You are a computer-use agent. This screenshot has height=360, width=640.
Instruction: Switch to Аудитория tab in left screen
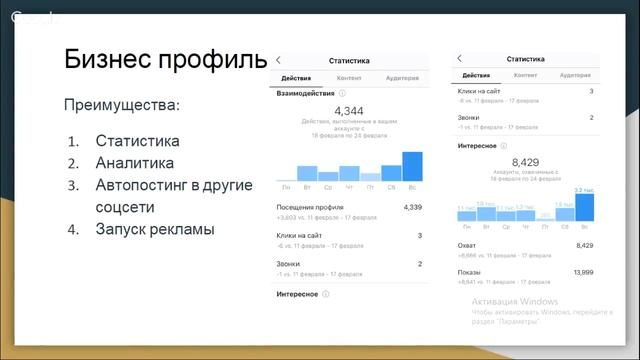pyautogui.click(x=402, y=78)
